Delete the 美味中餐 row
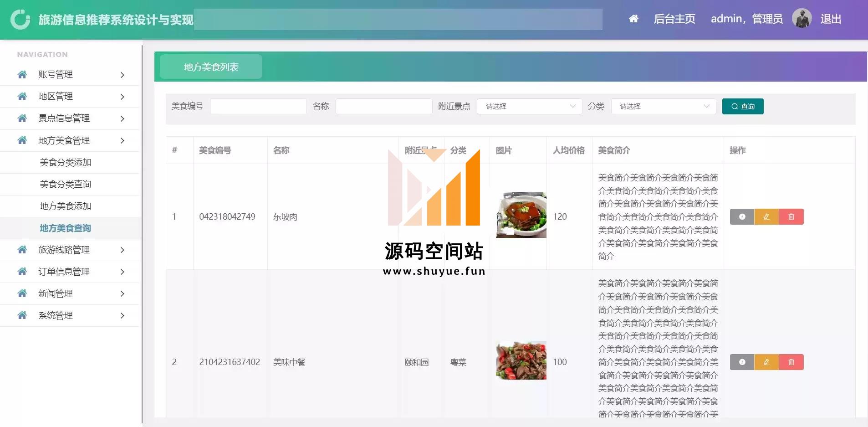 coord(791,362)
